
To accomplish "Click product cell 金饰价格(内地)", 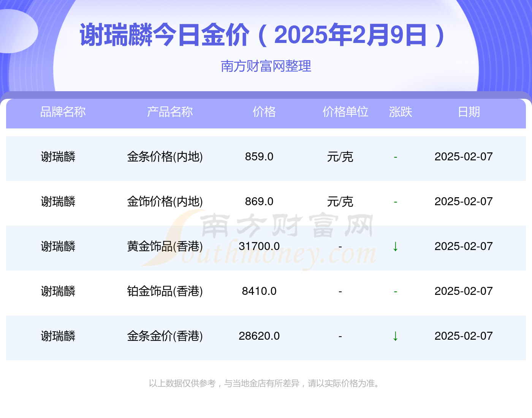I will point(165,201).
